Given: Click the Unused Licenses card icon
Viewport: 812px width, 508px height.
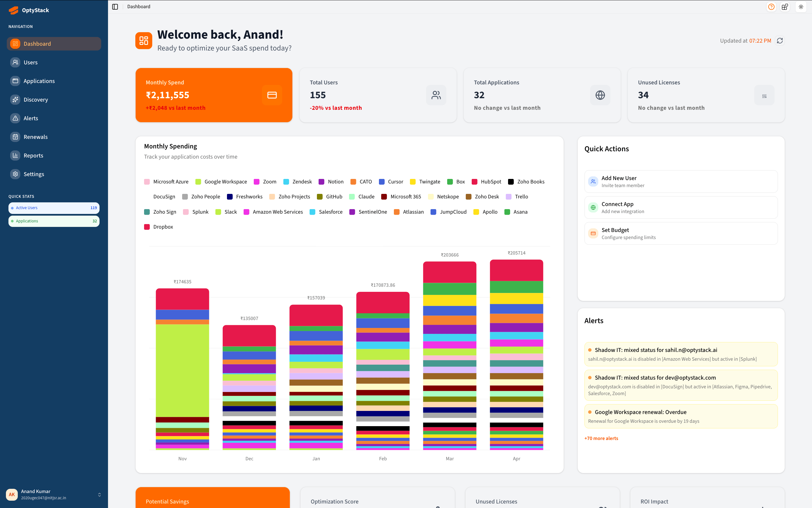Looking at the screenshot, I should (x=764, y=95).
